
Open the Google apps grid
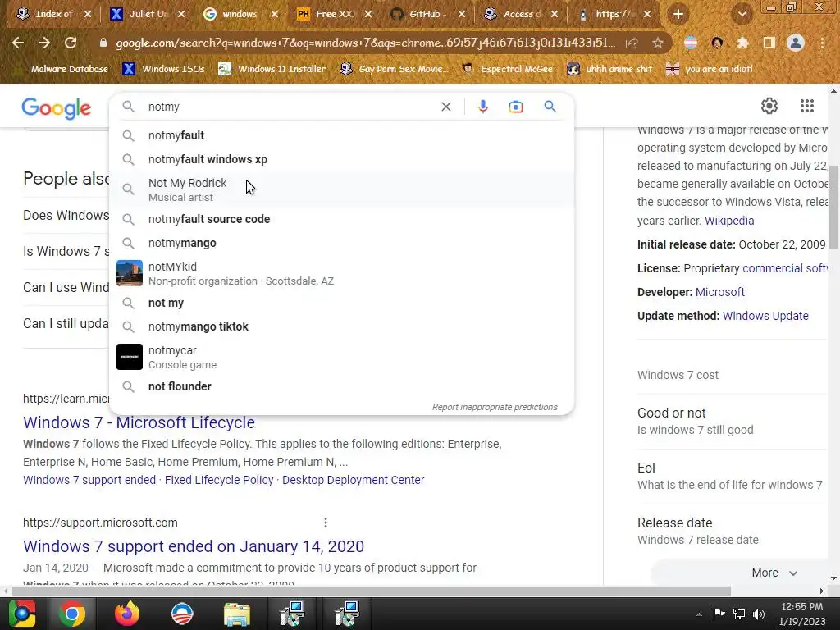coord(807,106)
